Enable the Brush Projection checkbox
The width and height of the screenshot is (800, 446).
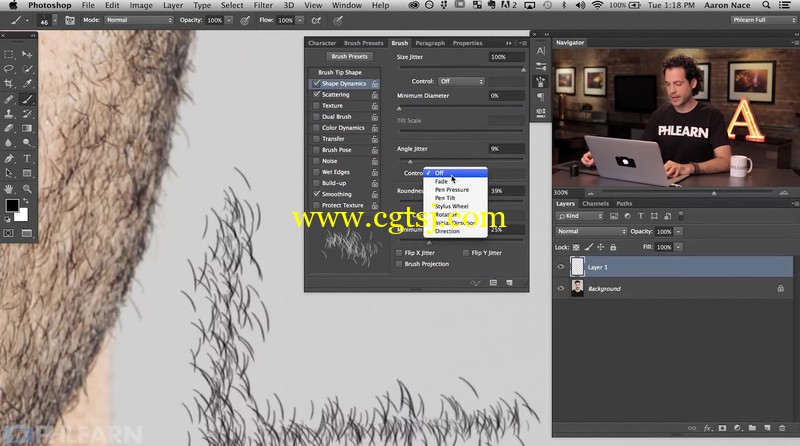[399, 264]
